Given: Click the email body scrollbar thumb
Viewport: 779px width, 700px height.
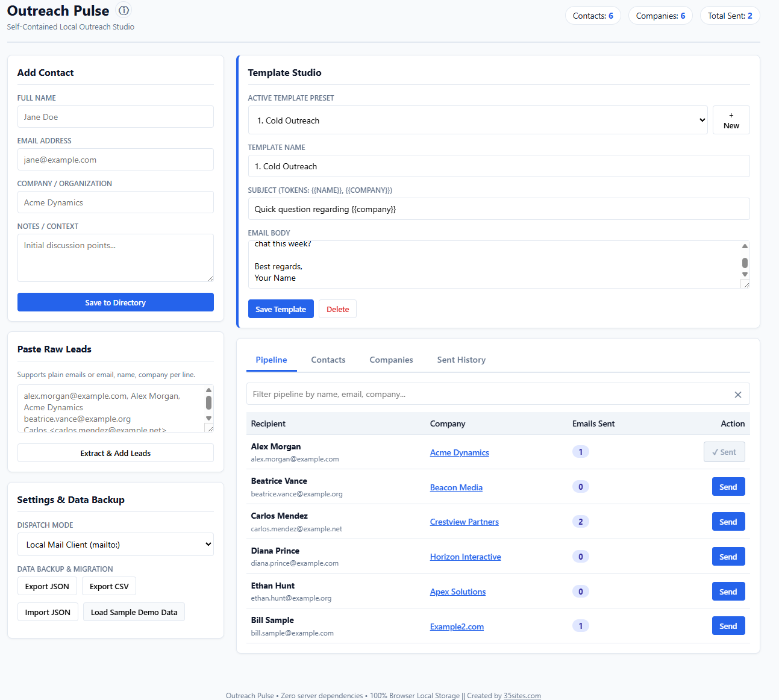Looking at the screenshot, I should tap(745, 263).
